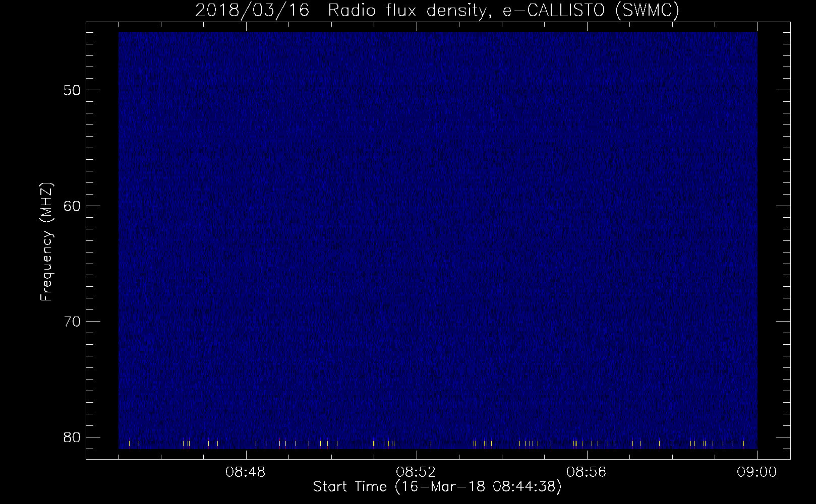Click the 08:48 time tick label
The height and width of the screenshot is (504, 816).
coord(246,472)
